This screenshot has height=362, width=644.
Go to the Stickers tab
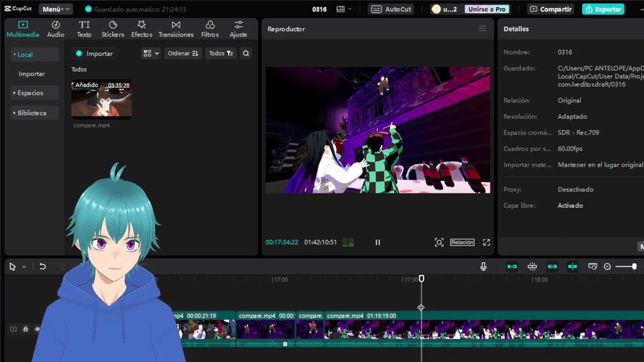click(113, 29)
